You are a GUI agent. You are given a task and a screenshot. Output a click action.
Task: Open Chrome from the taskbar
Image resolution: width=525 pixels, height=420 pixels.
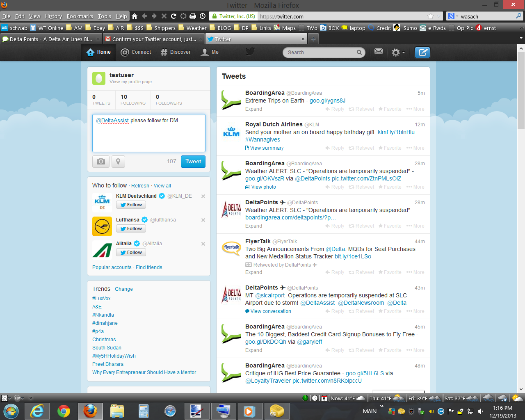tap(64, 411)
